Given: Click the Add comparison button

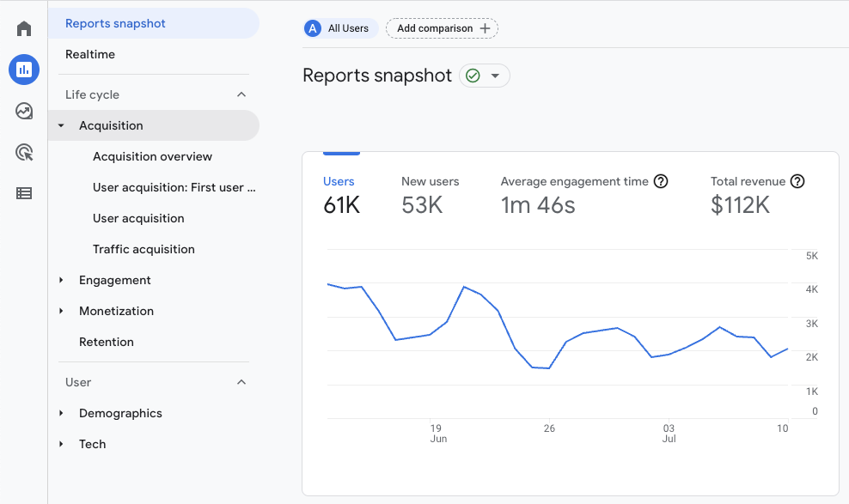Looking at the screenshot, I should click(x=442, y=28).
